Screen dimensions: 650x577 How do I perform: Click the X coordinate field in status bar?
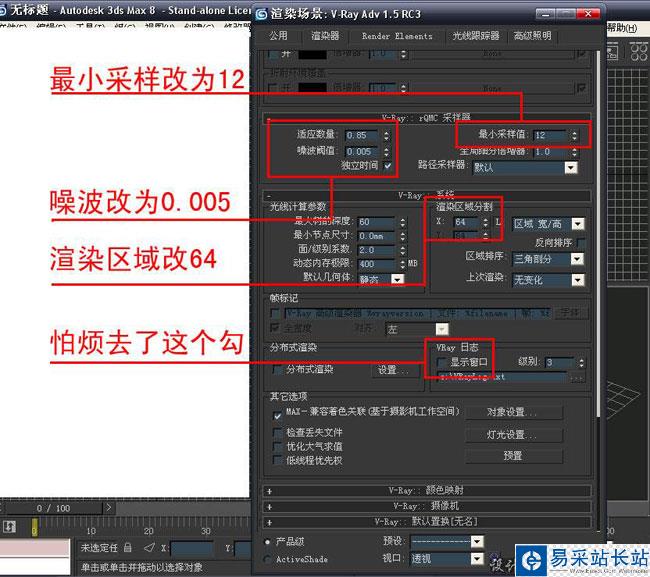(x=192, y=548)
